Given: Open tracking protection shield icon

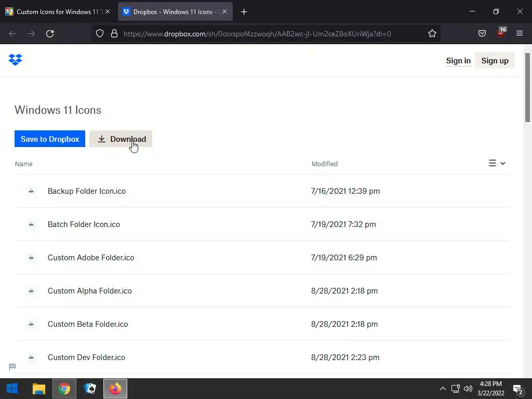Looking at the screenshot, I should tap(99, 34).
